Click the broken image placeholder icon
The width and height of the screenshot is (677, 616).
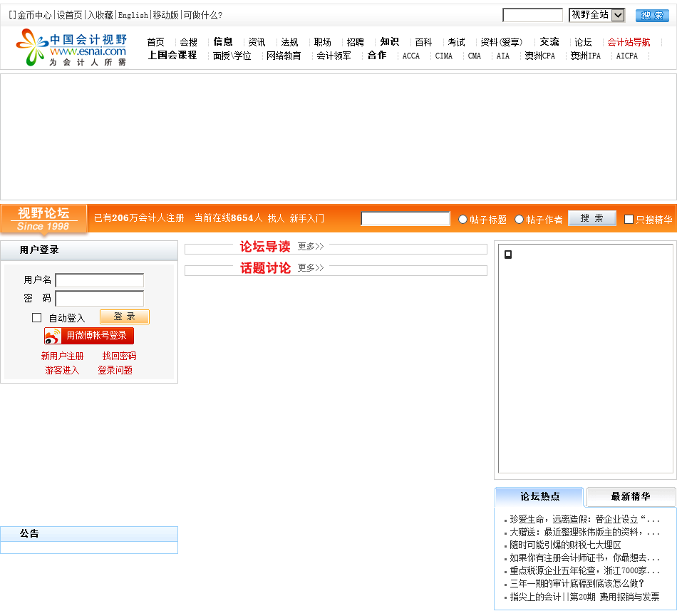pos(508,255)
